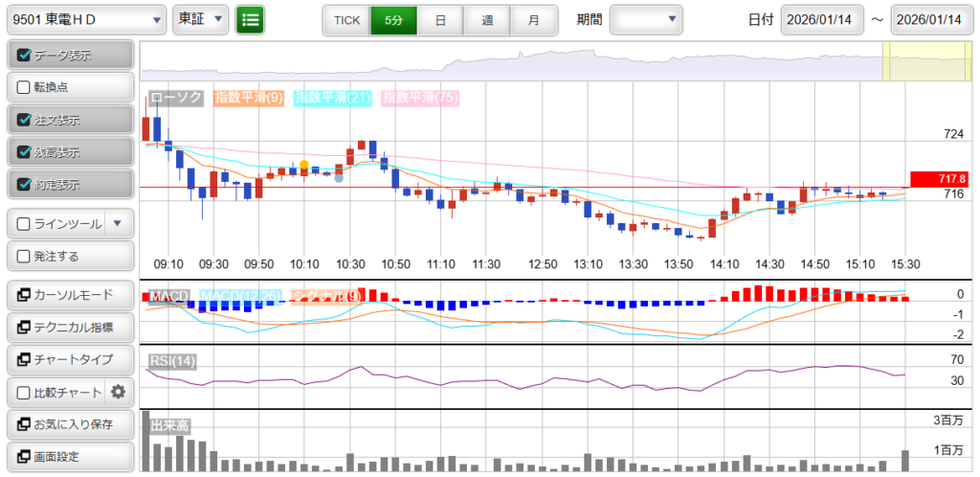This screenshot has width=980, height=477.
Task: Click the yellow range selector in overview
Action: (x=913, y=62)
